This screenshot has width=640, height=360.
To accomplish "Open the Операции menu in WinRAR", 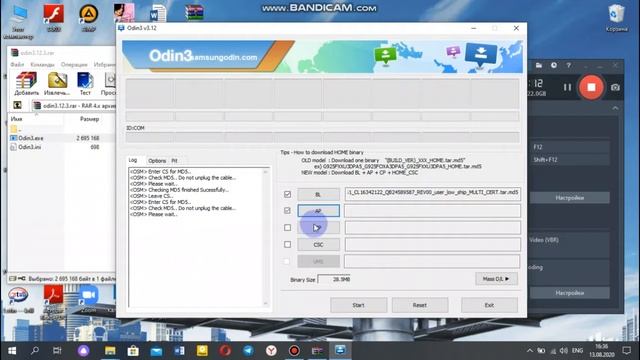I will (x=74, y=64).
